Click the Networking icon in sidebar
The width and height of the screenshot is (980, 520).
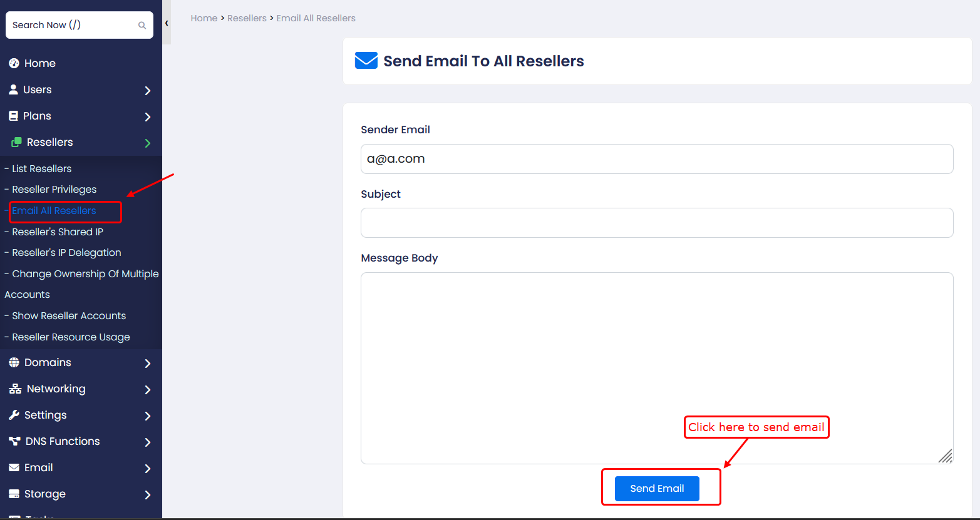point(15,389)
